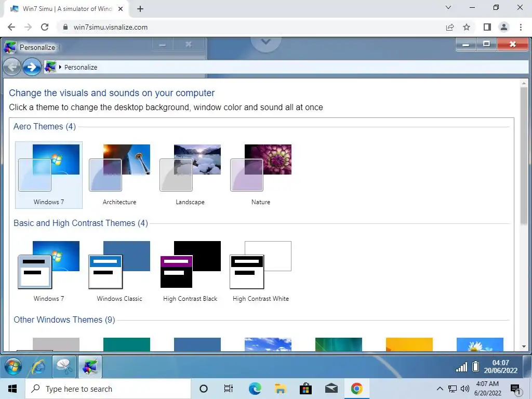Viewport: 532px width, 399px height.
Task: Bookmark this page with star icon
Action: 467,27
